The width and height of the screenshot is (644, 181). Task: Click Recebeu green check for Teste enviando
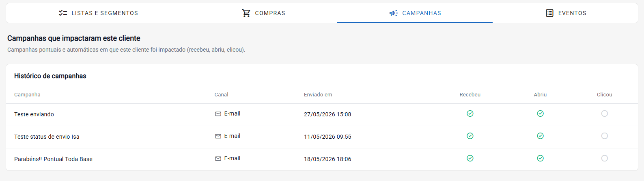click(470, 113)
